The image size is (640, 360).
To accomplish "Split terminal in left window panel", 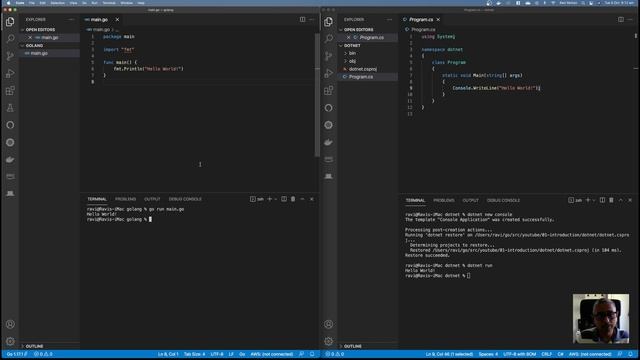I will (x=284, y=199).
